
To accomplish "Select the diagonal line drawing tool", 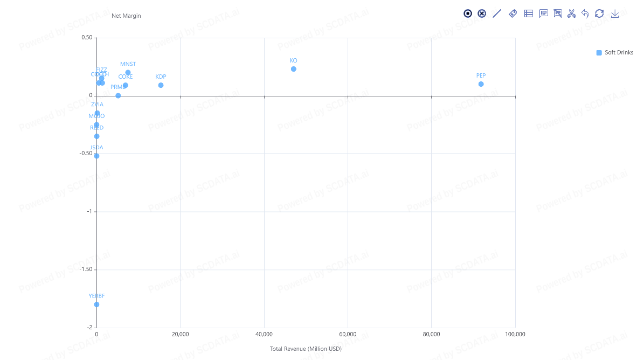I will [x=497, y=13].
